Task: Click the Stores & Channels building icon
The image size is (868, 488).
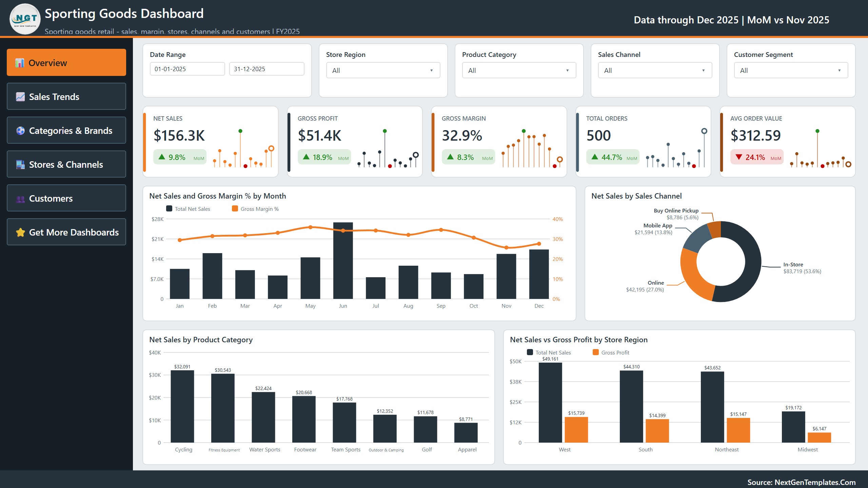Action: pyautogui.click(x=20, y=164)
